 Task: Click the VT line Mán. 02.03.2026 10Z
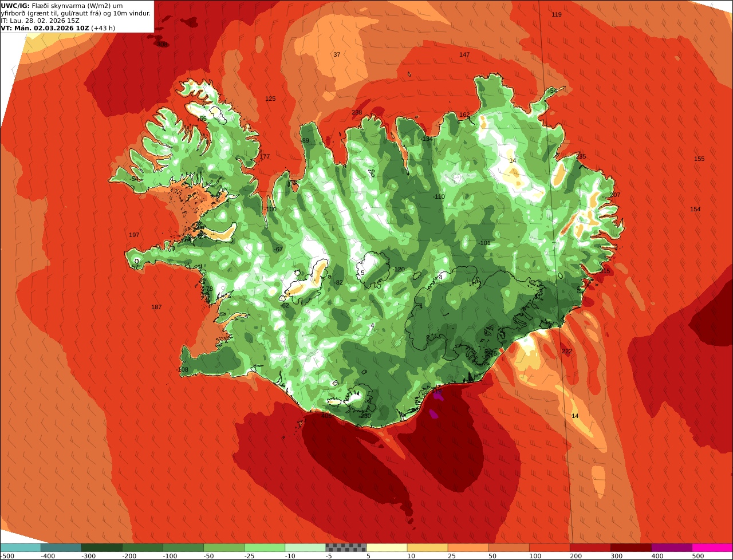(58, 28)
